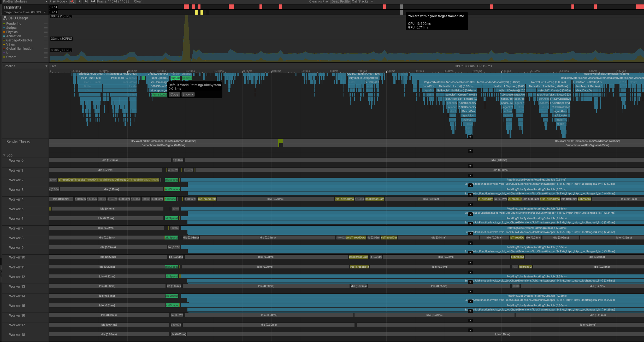Open the Play Mode target dropdown

tap(59, 2)
